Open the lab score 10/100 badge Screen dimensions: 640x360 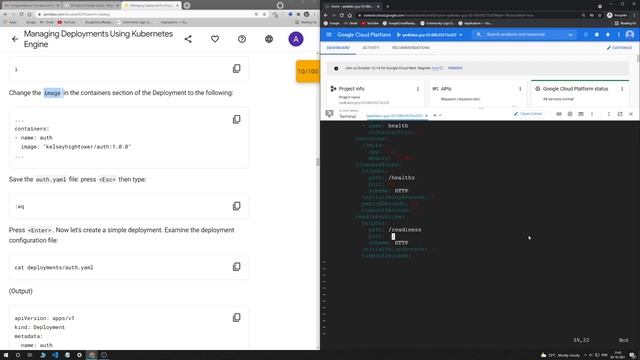tap(308, 71)
